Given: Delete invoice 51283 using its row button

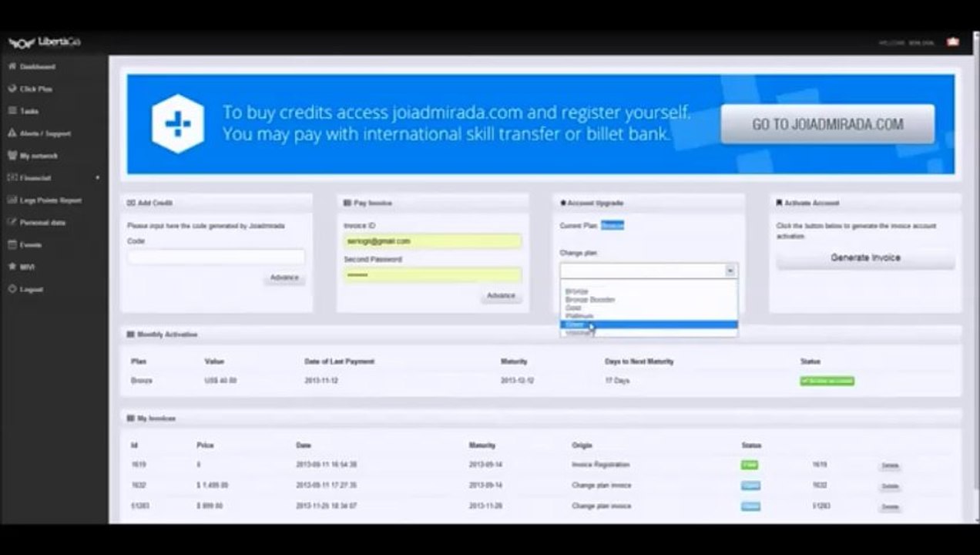Looking at the screenshot, I should [890, 507].
